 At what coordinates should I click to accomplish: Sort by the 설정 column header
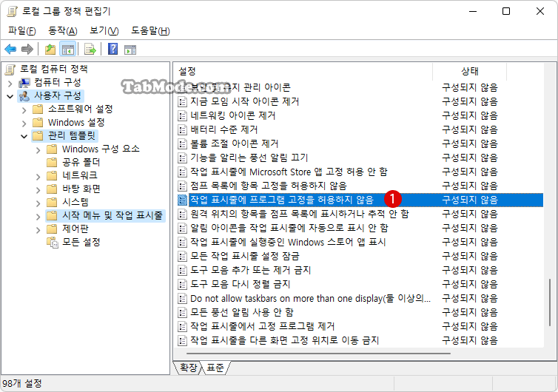pyautogui.click(x=303, y=72)
